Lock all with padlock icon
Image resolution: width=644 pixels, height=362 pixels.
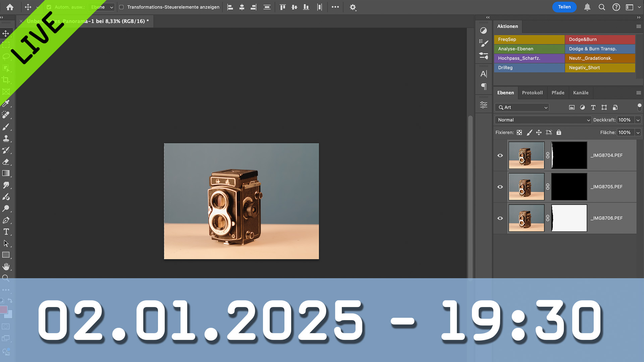tap(559, 133)
